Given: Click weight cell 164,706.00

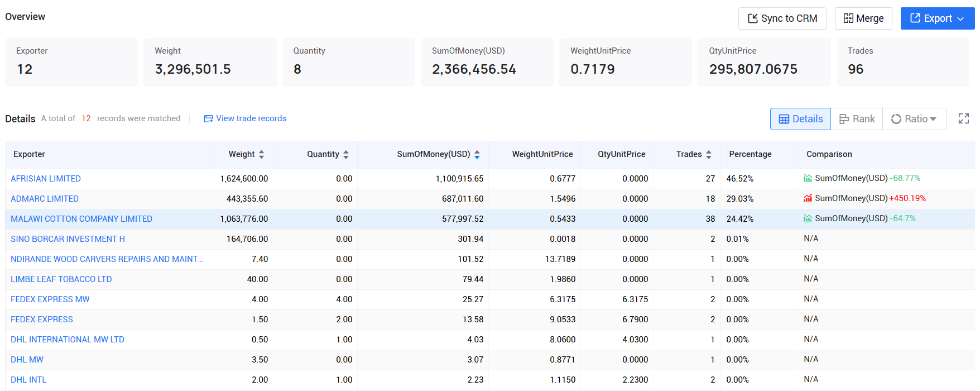Looking at the screenshot, I should pyautogui.click(x=247, y=239).
